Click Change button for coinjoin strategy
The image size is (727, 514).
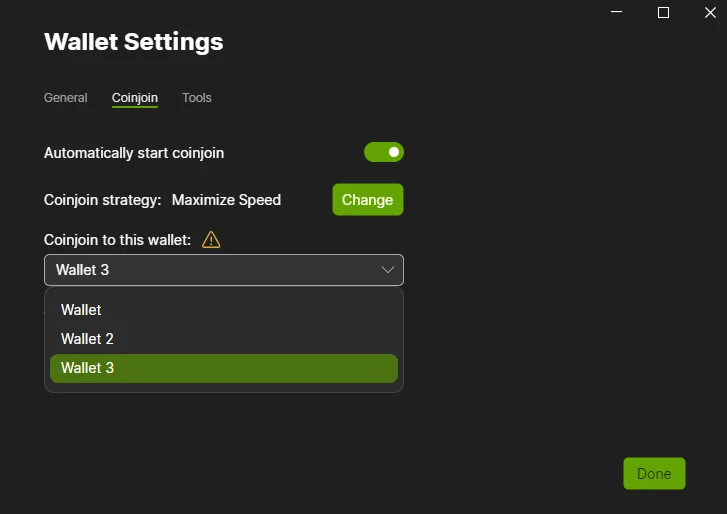click(367, 200)
